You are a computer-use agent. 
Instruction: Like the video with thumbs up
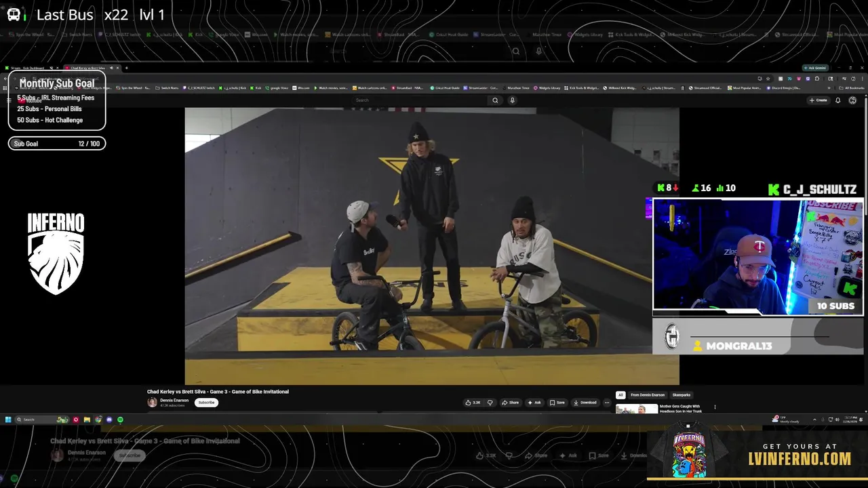tap(473, 403)
